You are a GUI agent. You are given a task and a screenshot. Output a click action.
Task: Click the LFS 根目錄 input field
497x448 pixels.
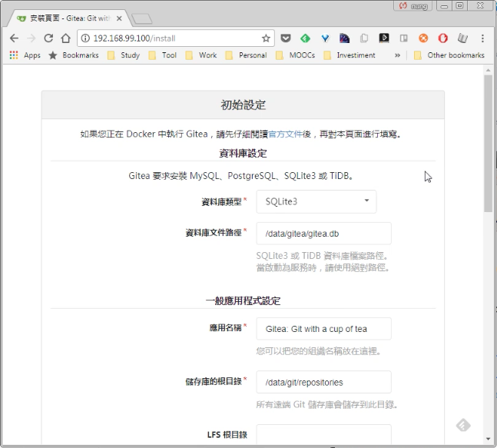[323, 434]
